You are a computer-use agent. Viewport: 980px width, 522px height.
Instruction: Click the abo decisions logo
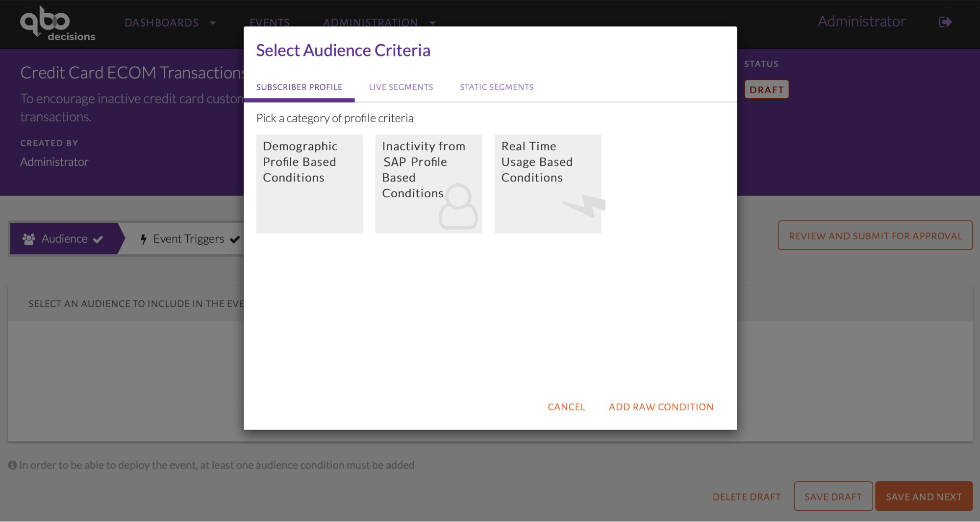(x=57, y=24)
